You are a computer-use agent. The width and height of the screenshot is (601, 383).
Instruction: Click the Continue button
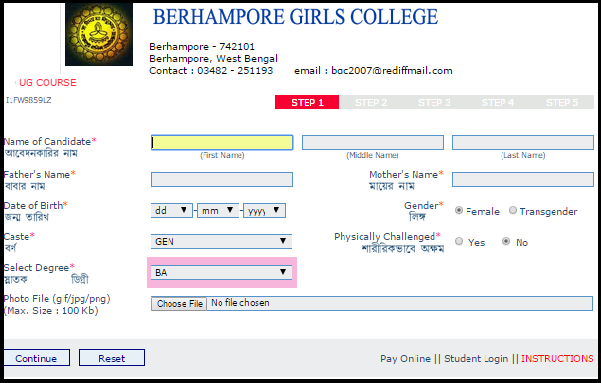(36, 358)
